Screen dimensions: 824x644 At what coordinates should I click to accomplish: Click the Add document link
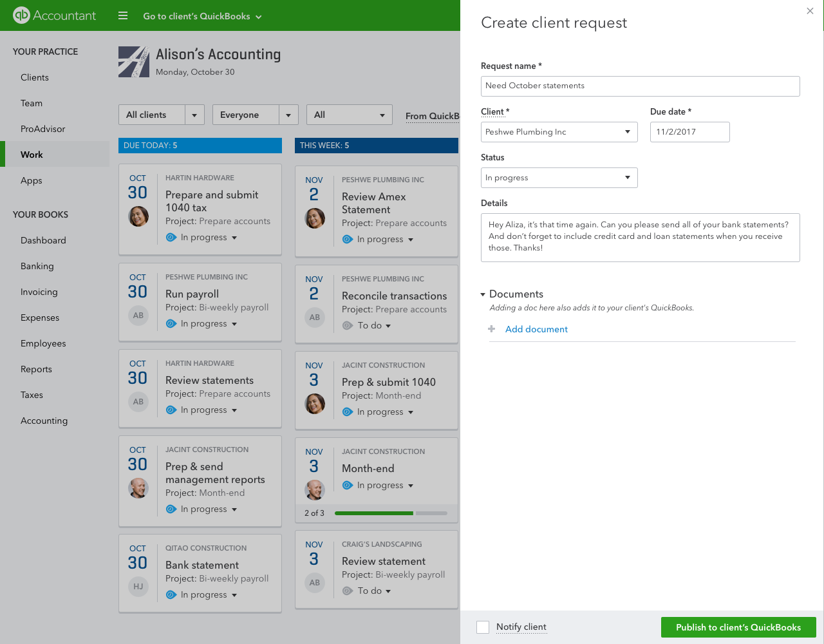pyautogui.click(x=536, y=329)
